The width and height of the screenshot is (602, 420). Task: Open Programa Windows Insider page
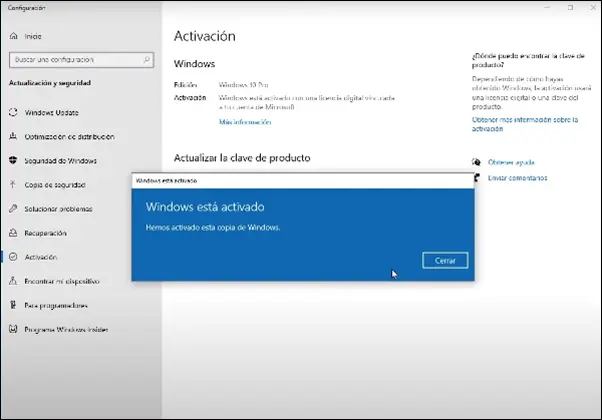tap(66, 329)
